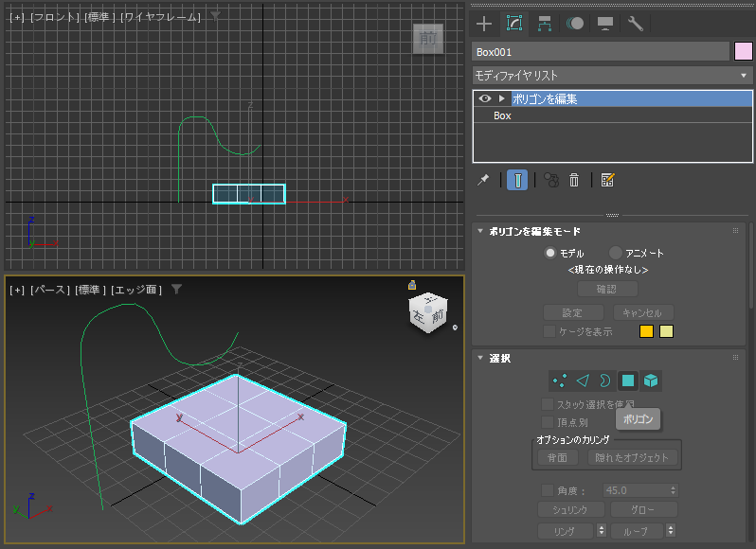756x549 pixels.
Task: Open the [エッジ面] shading menu
Action: click(136, 290)
